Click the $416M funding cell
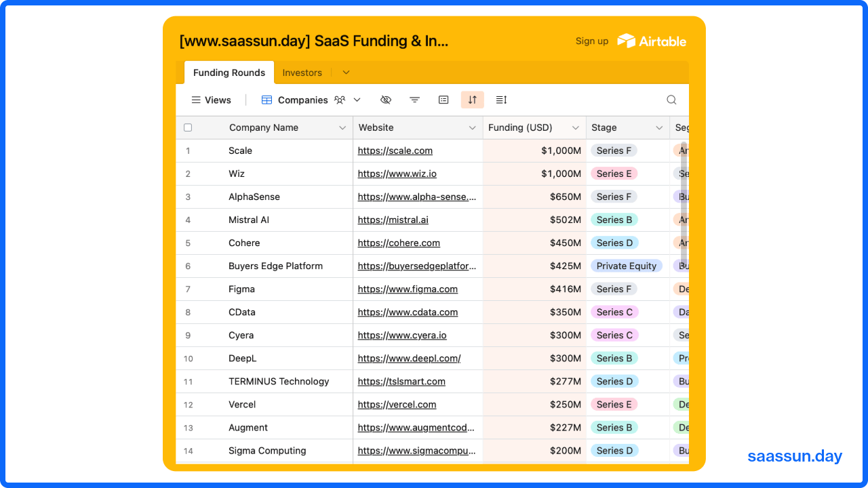Screen dimensions: 868x488 pos(534,289)
